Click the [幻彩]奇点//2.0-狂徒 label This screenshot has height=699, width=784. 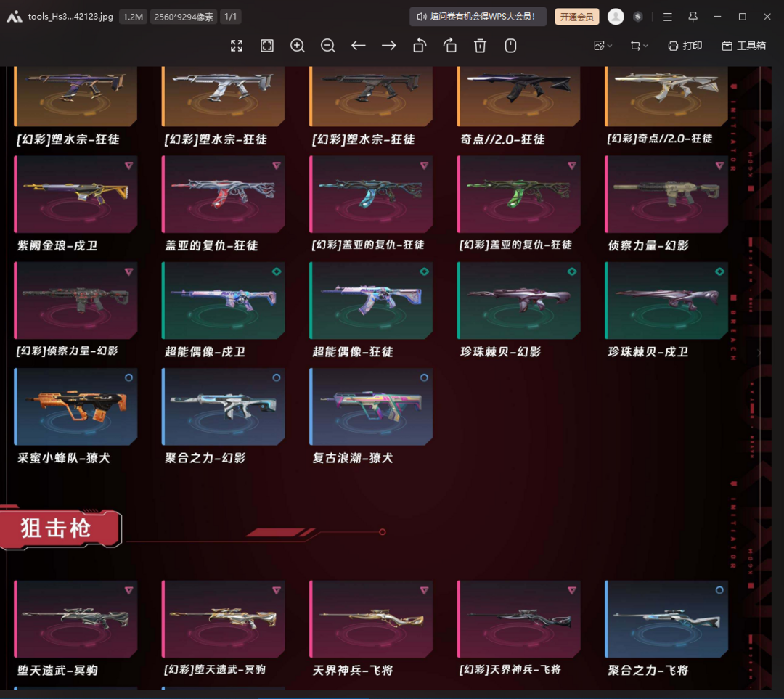(659, 139)
